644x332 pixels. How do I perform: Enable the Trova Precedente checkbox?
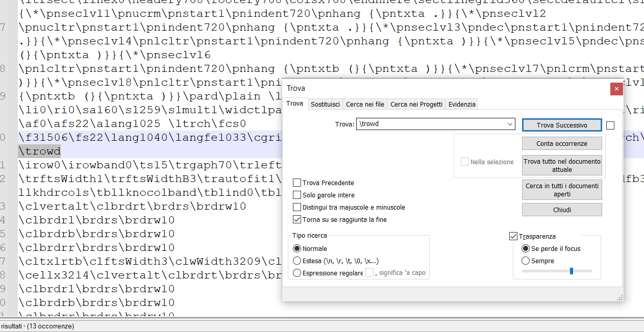point(297,183)
